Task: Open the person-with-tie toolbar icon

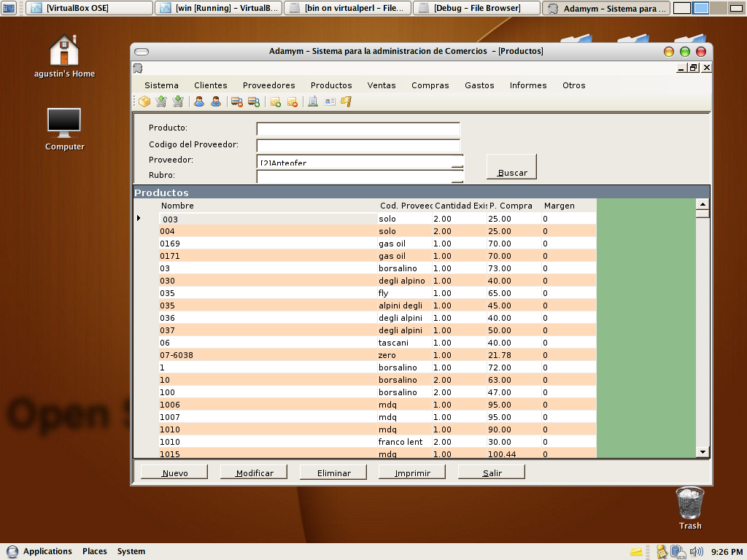Action: 216,101
